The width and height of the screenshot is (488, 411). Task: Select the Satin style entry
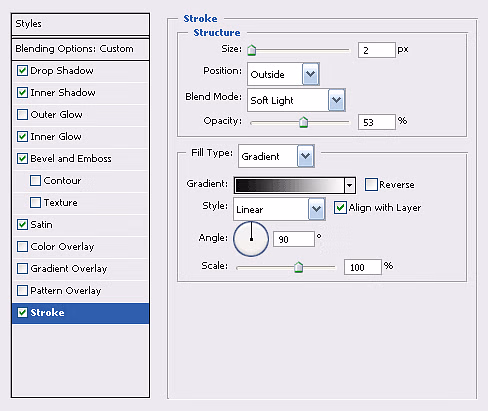(41, 225)
